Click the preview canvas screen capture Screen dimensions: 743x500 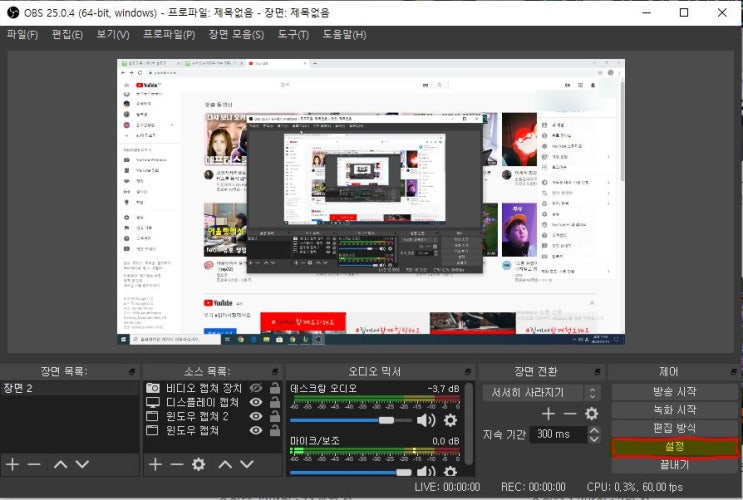click(371, 202)
